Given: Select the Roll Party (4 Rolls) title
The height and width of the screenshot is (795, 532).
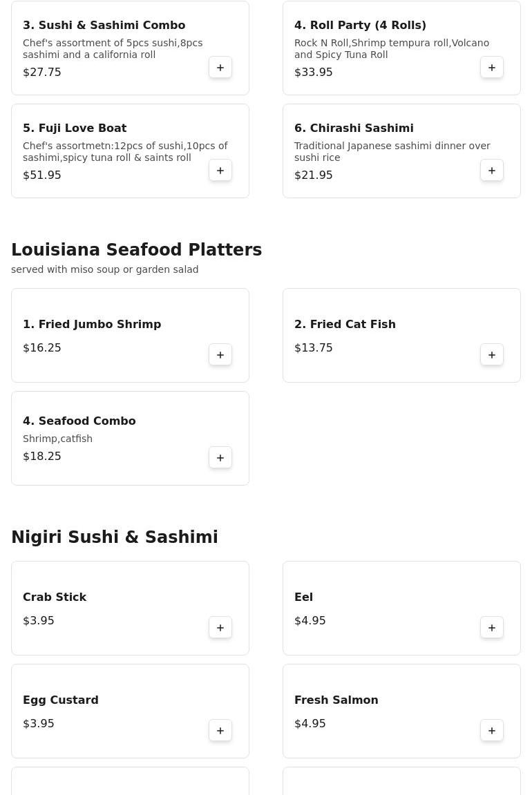Looking at the screenshot, I should (x=360, y=26).
